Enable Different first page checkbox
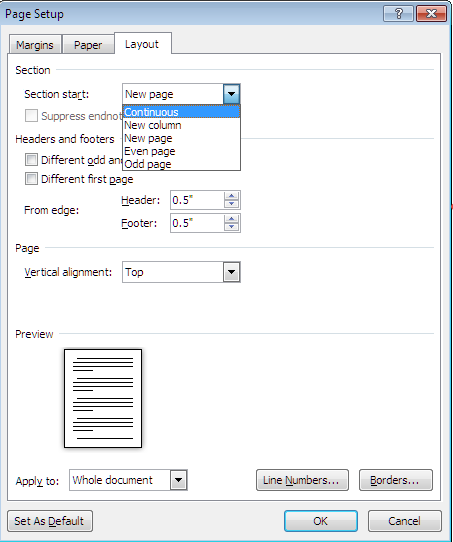Image resolution: width=453 pixels, height=542 pixels. coord(31,179)
